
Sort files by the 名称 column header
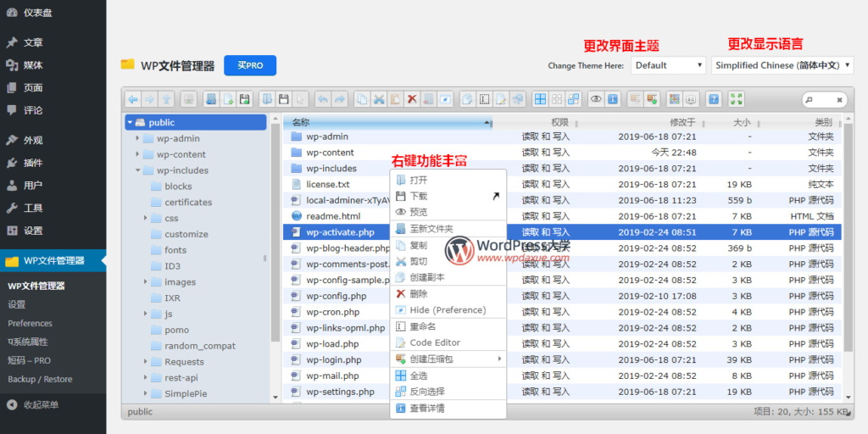387,122
